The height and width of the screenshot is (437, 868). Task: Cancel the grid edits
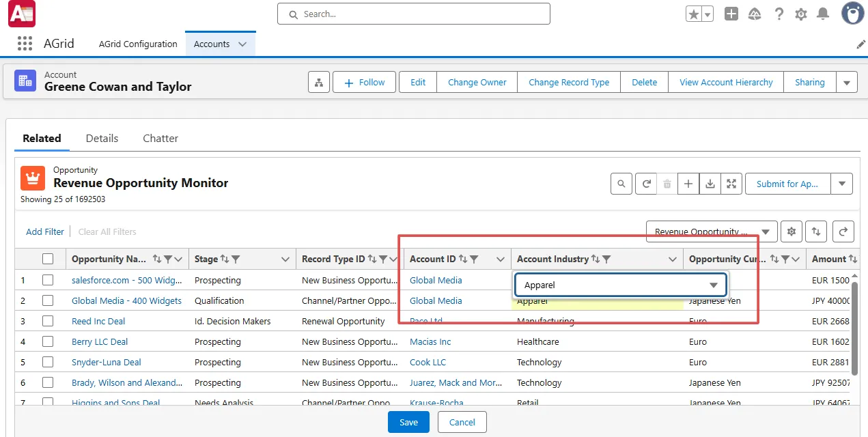pos(462,422)
